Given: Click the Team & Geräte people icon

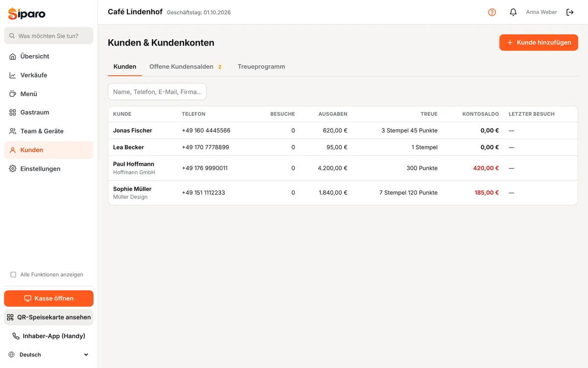Looking at the screenshot, I should pyautogui.click(x=13, y=131).
